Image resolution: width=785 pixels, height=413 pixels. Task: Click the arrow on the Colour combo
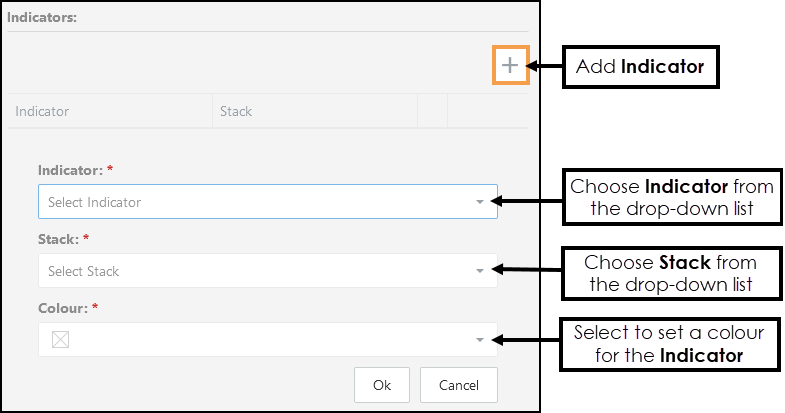point(480,340)
